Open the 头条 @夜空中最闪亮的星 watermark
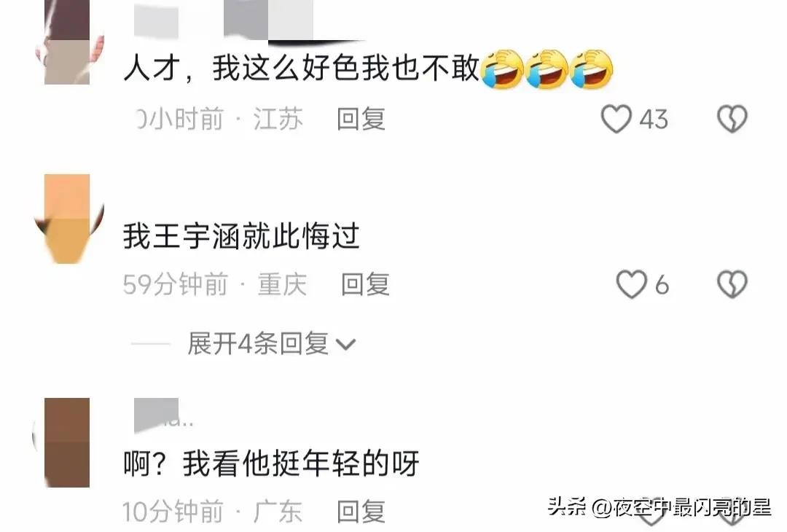Screen dimensions: 787x532 [659, 507]
